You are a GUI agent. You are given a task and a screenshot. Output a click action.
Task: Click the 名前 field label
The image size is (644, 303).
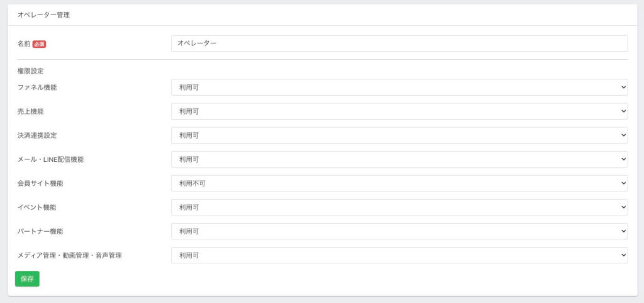point(24,44)
